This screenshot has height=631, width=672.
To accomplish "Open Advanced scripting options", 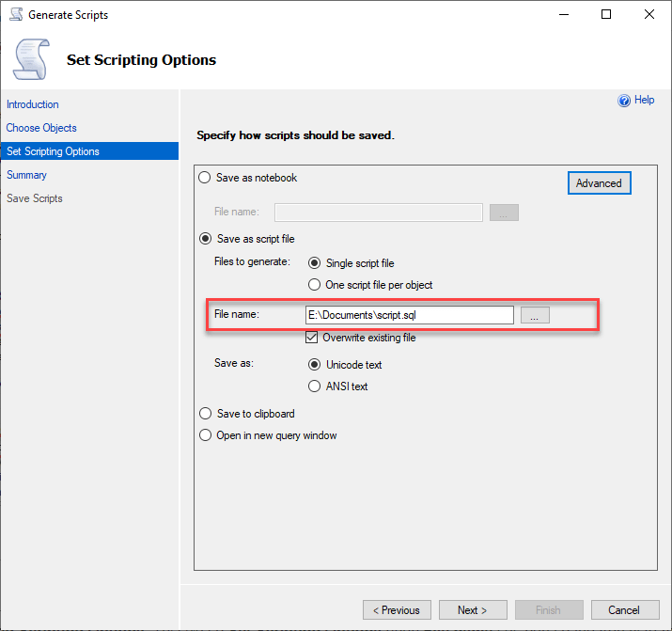I will (x=599, y=183).
